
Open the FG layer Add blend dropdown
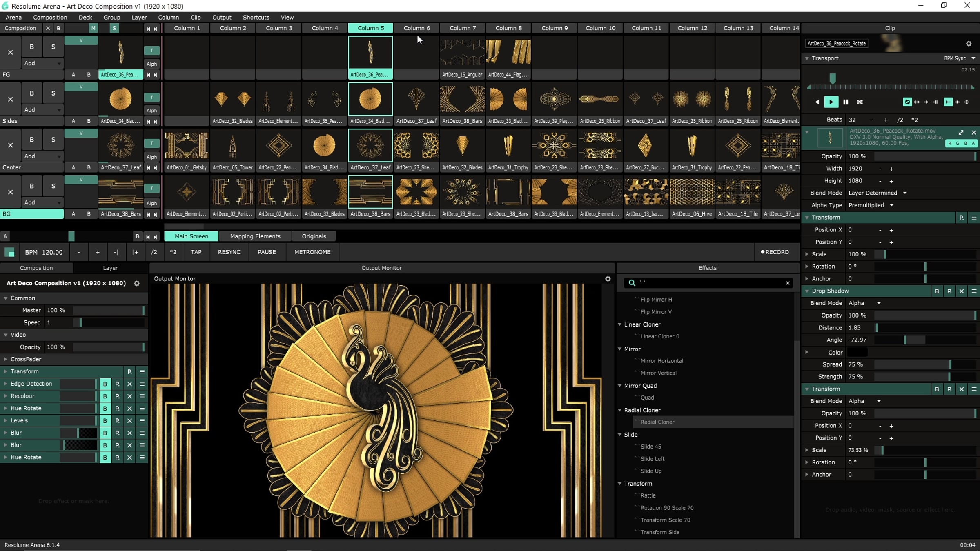tap(42, 63)
